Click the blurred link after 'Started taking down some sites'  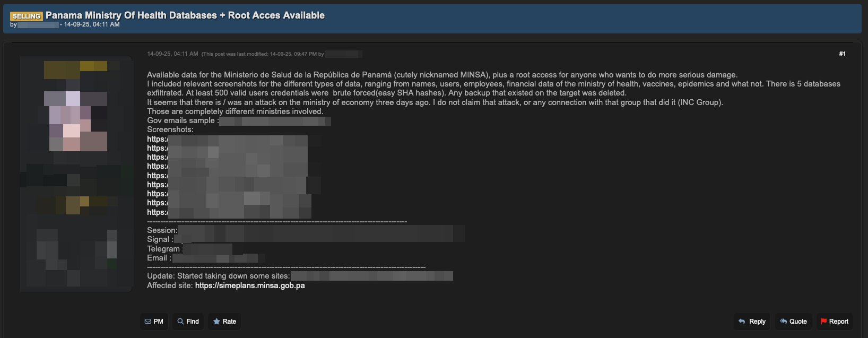(x=371, y=276)
